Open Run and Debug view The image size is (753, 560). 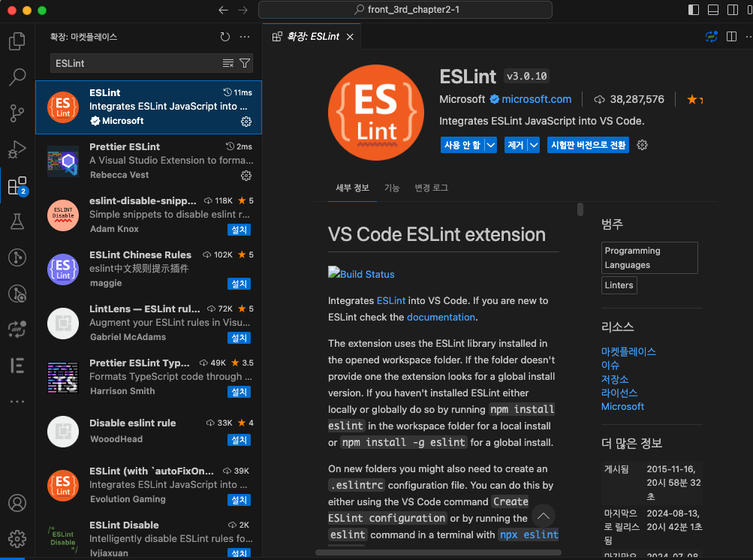[x=17, y=149]
